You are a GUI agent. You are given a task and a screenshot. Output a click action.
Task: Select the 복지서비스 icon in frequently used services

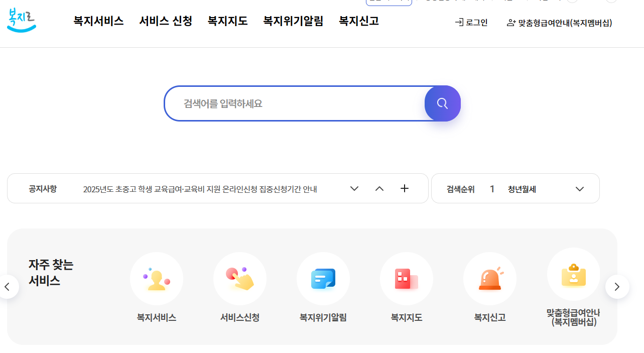point(157,279)
